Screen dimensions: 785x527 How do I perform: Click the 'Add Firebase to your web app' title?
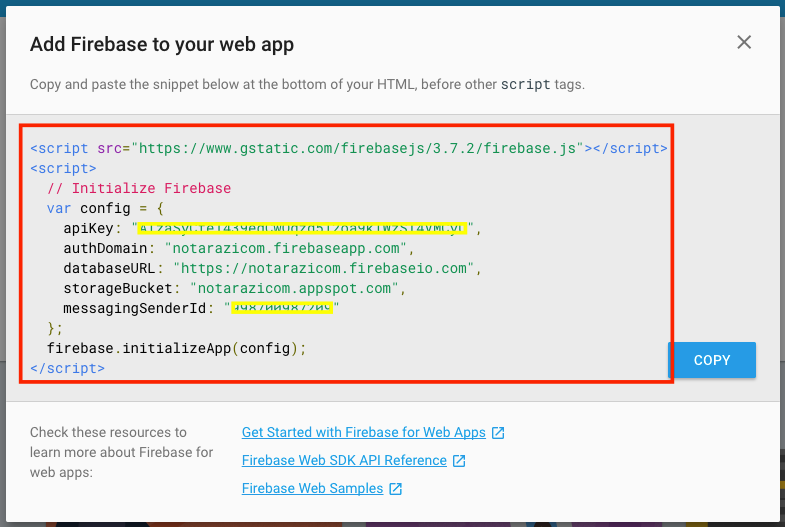click(162, 45)
